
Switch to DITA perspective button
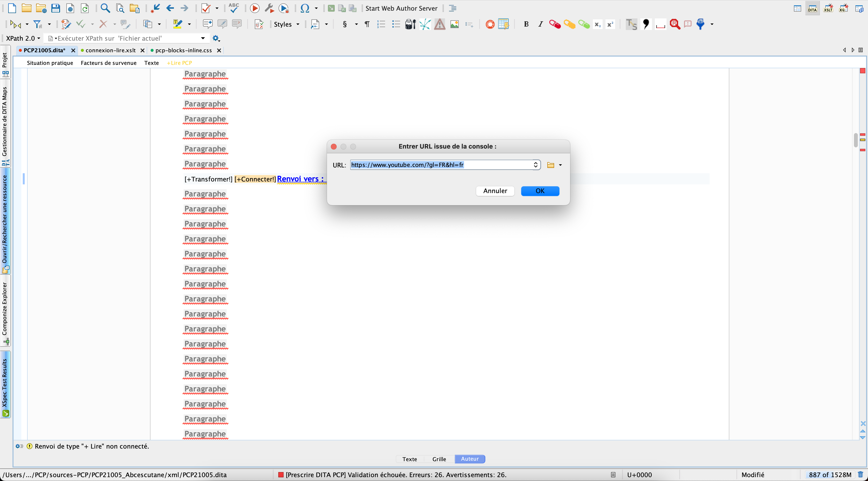812,8
